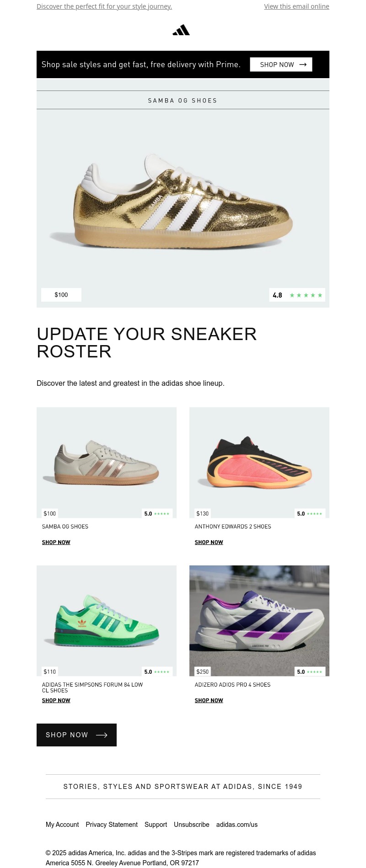Open the green Simpsons Forum 84 shoe image
The width and height of the screenshot is (366, 868).
107,621
